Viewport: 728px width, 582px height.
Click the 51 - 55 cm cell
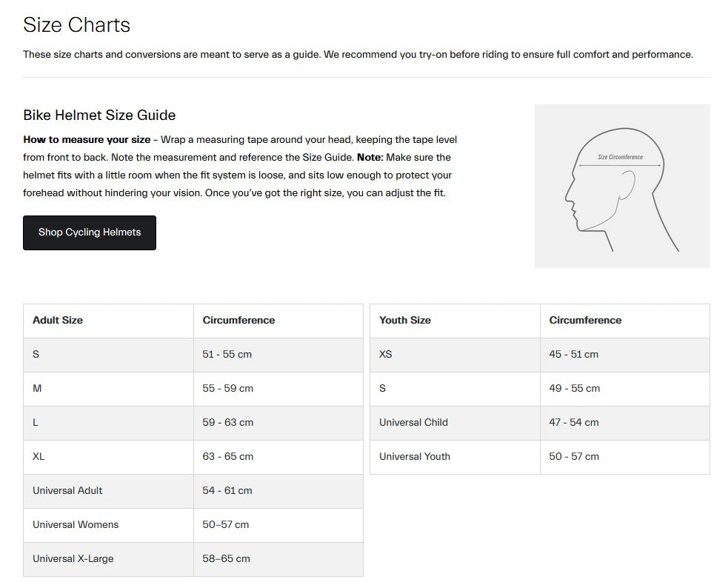[x=278, y=355]
